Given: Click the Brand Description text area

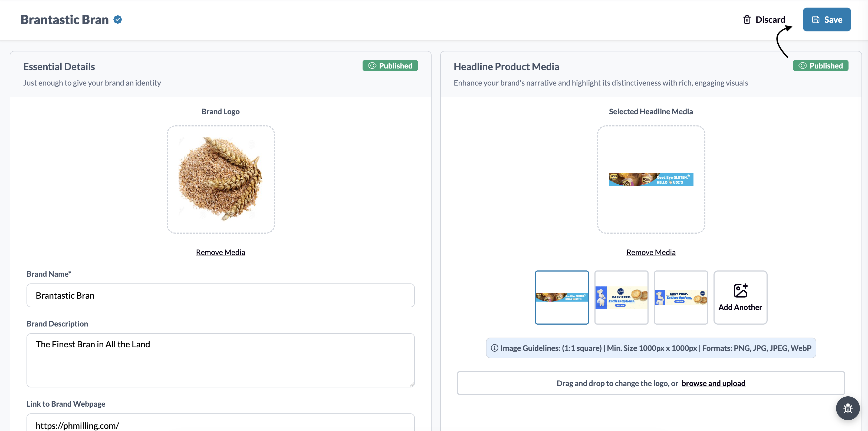Looking at the screenshot, I should pyautogui.click(x=220, y=361).
